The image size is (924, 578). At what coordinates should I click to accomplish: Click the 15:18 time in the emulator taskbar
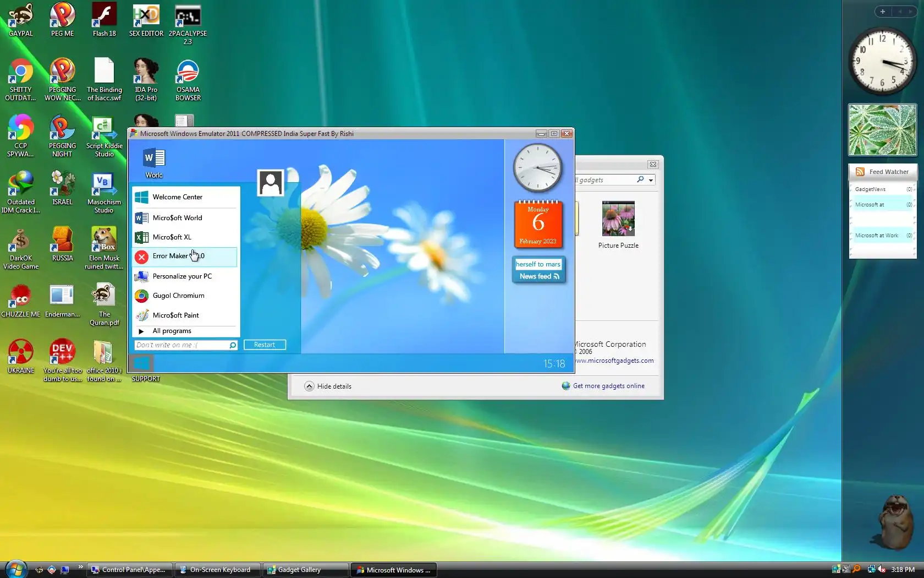click(x=554, y=364)
